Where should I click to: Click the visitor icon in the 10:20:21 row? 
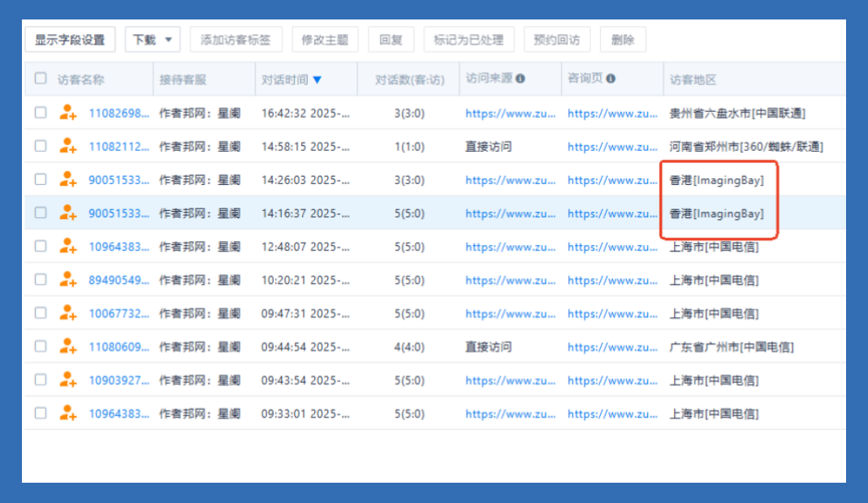coord(68,279)
